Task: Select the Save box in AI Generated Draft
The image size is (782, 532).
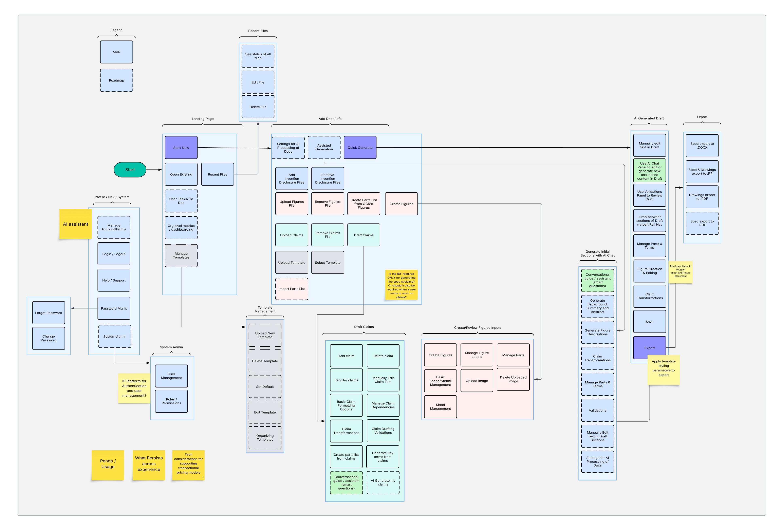Action: pos(649,322)
